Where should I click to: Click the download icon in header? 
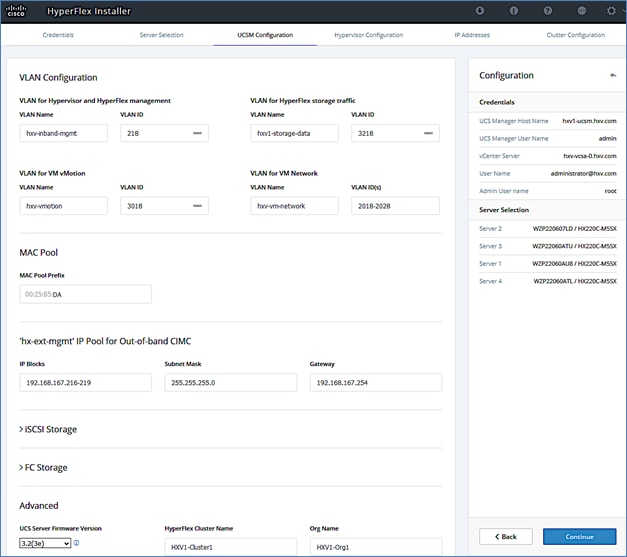480,11
